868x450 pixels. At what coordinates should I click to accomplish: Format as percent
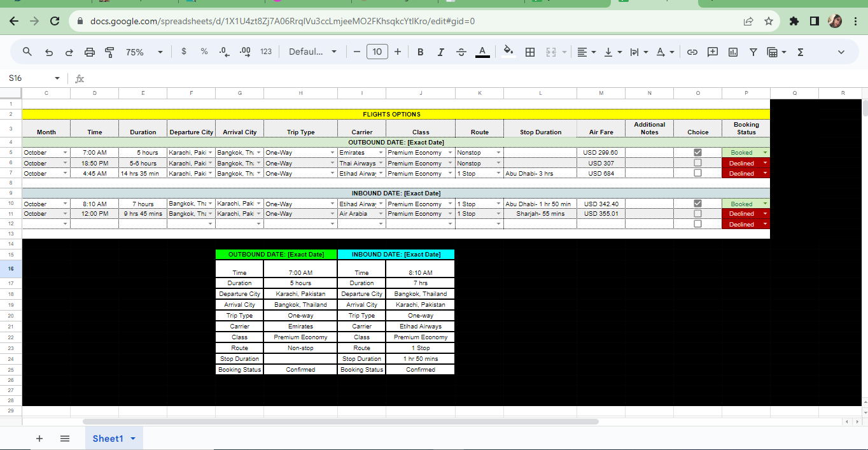[x=204, y=52]
